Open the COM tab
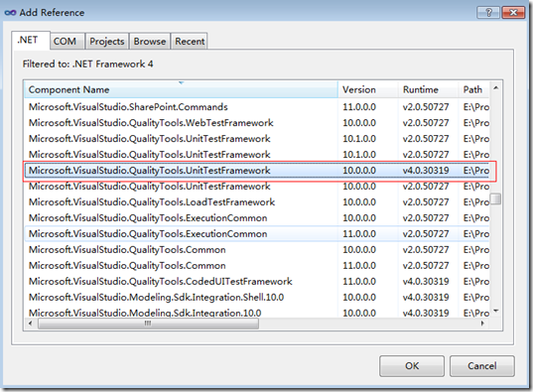 67,42
